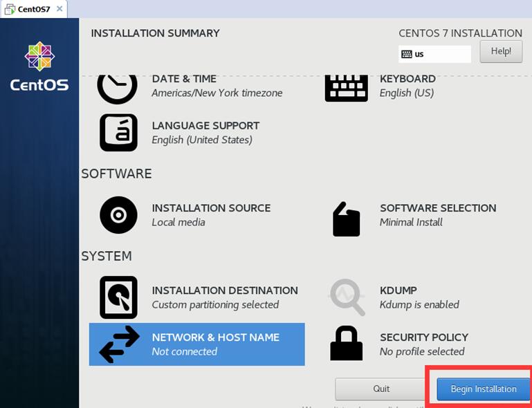The height and width of the screenshot is (408, 532).
Task: Click the CentOS7 VM tab icon
Action: click(10, 9)
